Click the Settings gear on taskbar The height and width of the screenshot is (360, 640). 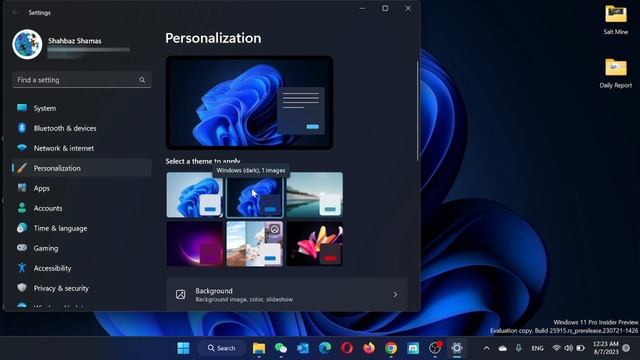point(457,348)
